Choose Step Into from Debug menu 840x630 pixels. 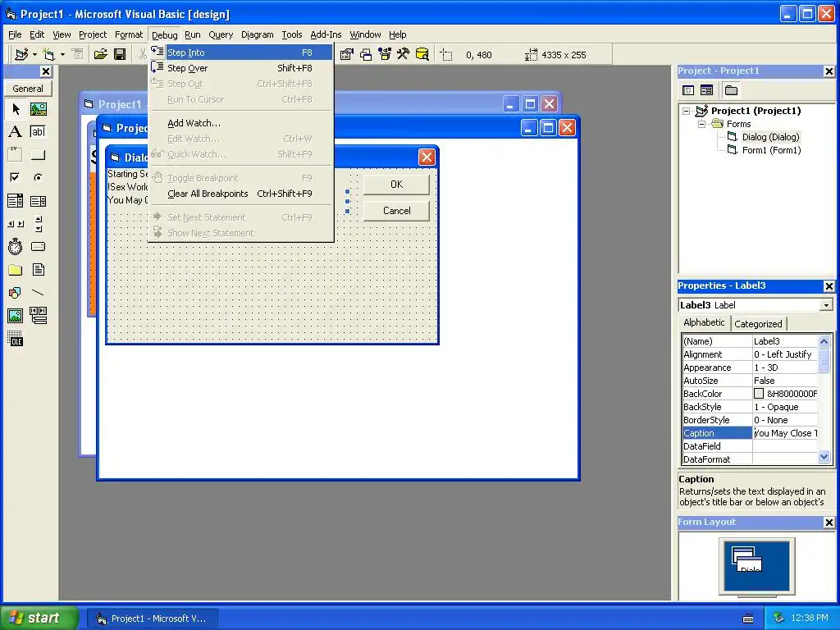coord(240,52)
